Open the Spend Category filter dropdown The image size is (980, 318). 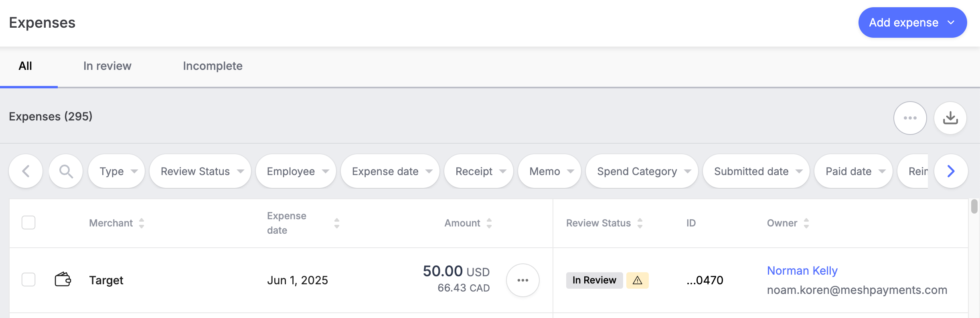(642, 171)
